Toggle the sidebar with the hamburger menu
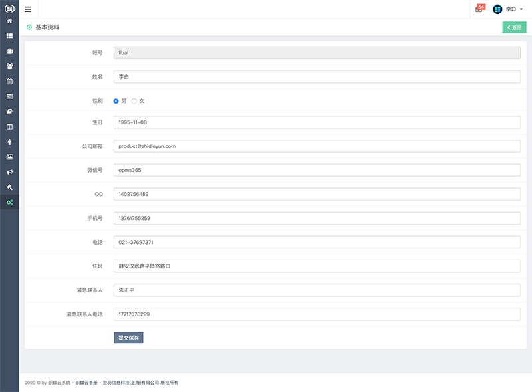The image size is (532, 392). pos(27,9)
